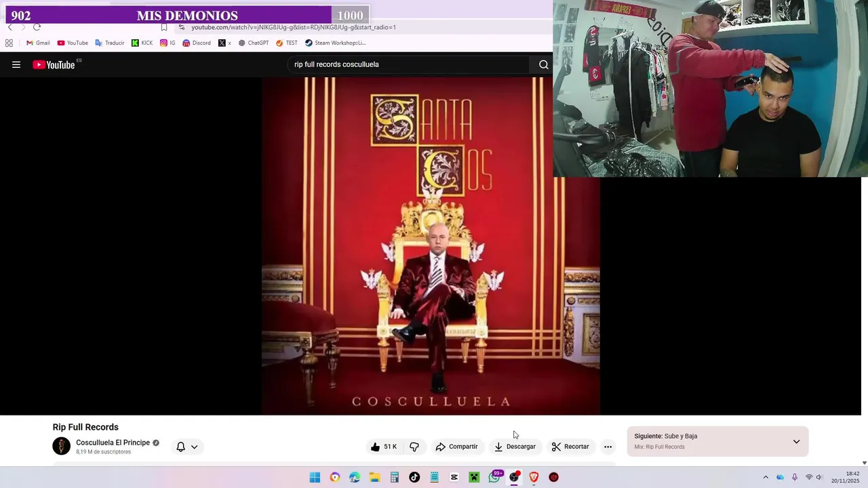This screenshot has height=488, width=868.
Task: Open the CapCut taskbar icon
Action: tap(454, 477)
